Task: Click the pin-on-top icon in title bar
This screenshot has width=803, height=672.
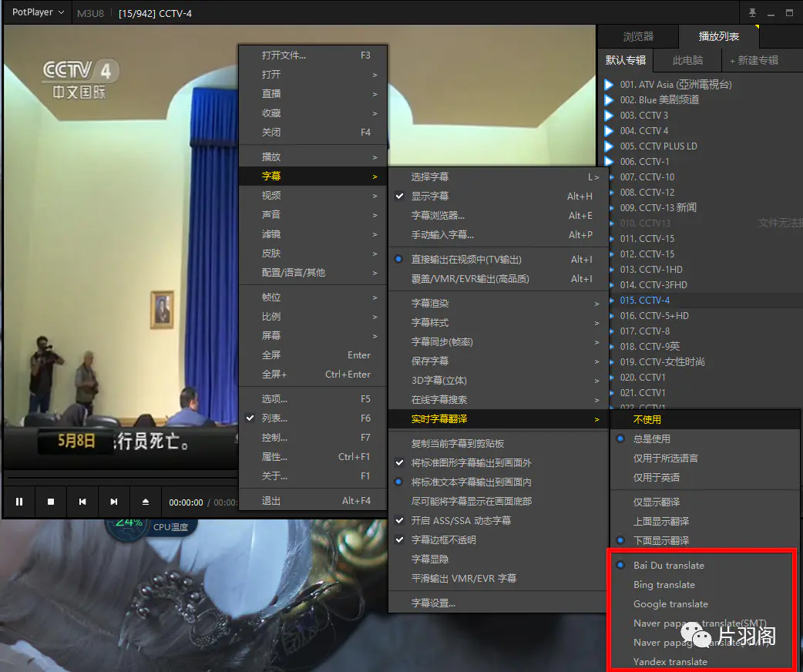Action: pyautogui.click(x=752, y=13)
